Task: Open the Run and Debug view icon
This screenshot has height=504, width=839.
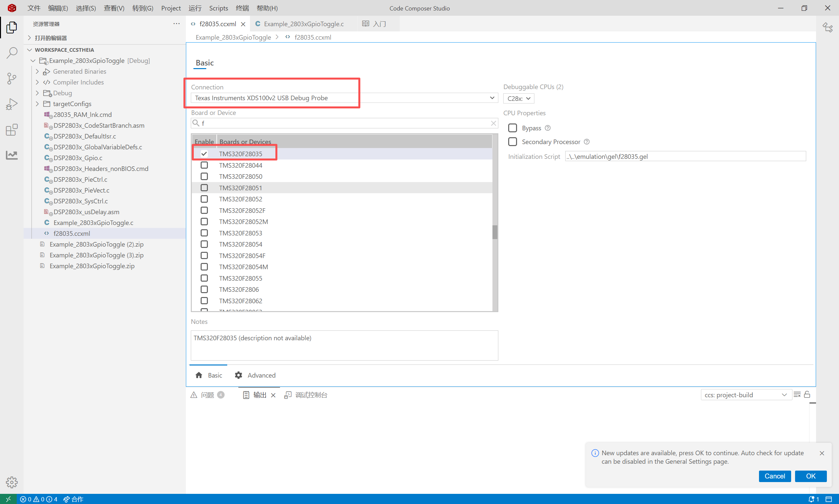Action: tap(12, 104)
